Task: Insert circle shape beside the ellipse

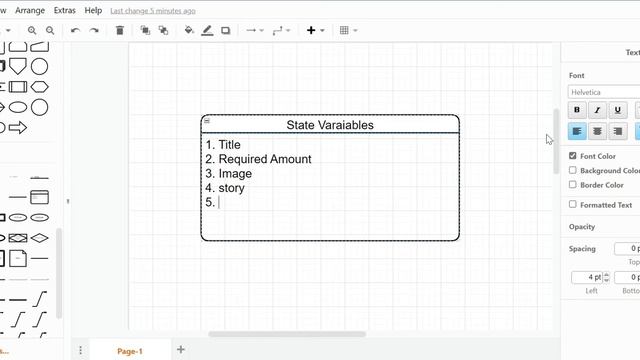Action: (x=40, y=107)
